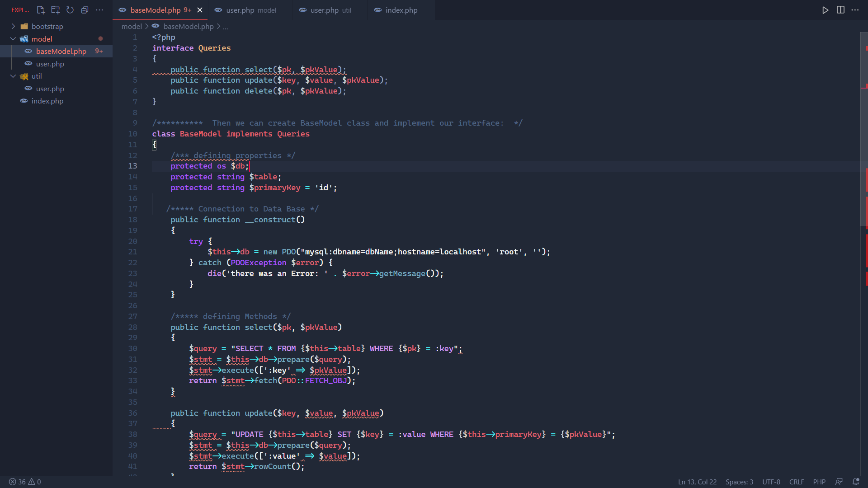Click 'return $stmt->rowCount();' line
Viewport: 868px width, 488px height.
tap(247, 466)
